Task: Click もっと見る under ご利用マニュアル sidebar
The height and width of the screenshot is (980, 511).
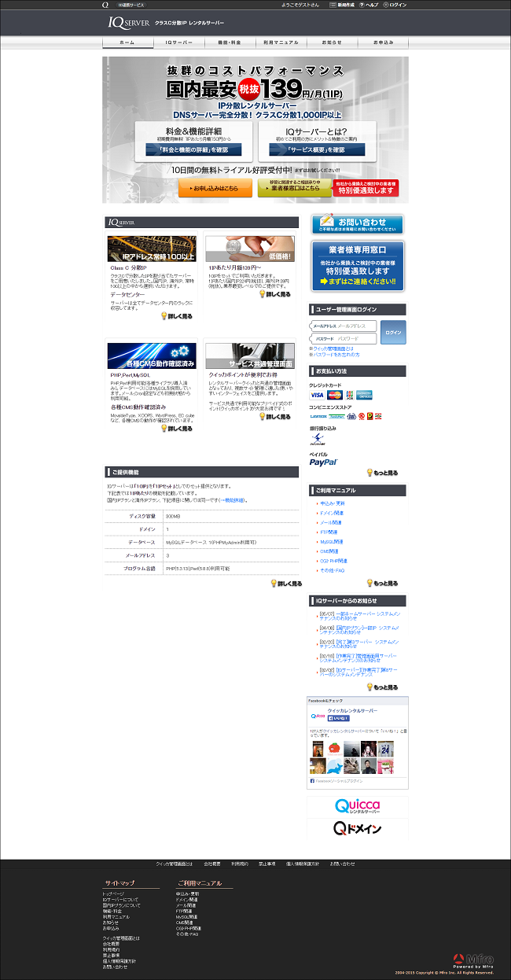Action: pos(382,583)
